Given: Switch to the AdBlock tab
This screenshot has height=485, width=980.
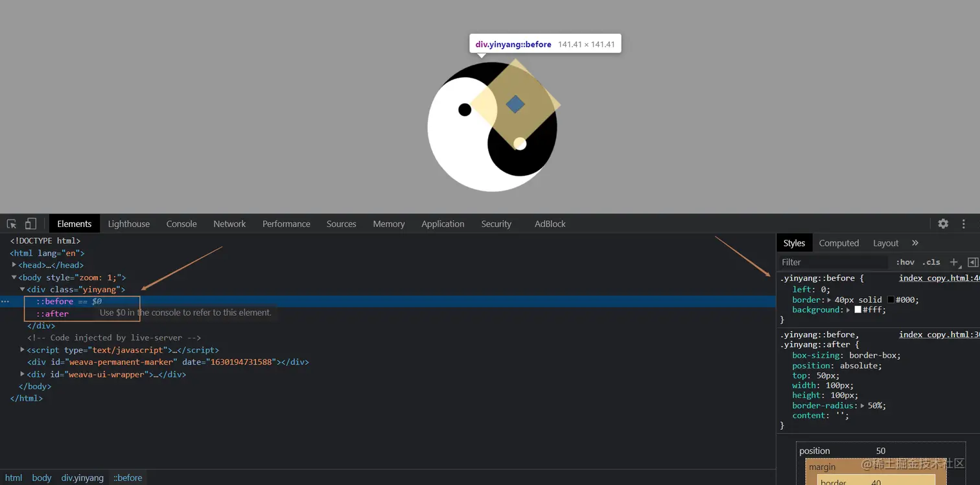Looking at the screenshot, I should click(x=550, y=224).
